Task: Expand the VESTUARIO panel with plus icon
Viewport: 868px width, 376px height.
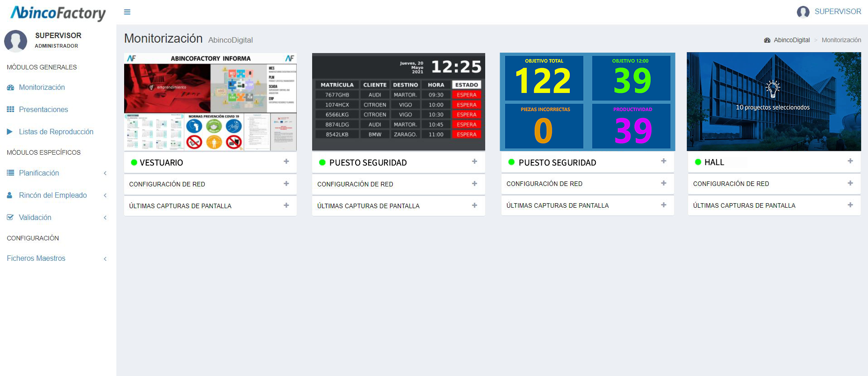Action: pyautogui.click(x=286, y=161)
